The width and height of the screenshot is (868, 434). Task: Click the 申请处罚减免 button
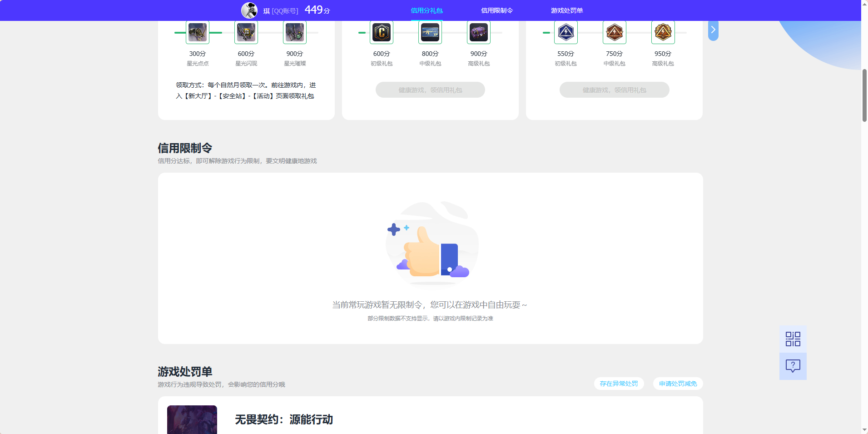[x=677, y=384]
